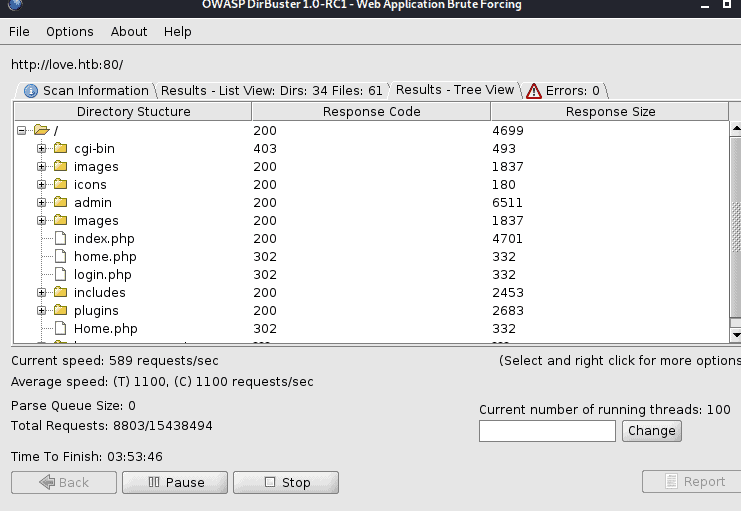Click the Back button
741x511 pixels.
pos(64,482)
